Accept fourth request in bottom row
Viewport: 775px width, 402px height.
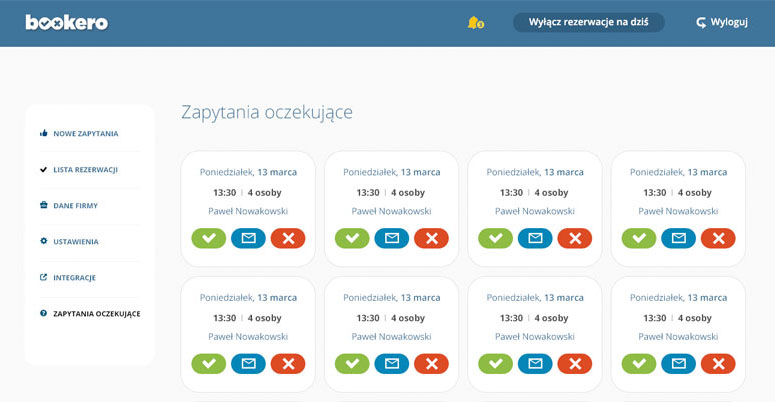click(639, 364)
